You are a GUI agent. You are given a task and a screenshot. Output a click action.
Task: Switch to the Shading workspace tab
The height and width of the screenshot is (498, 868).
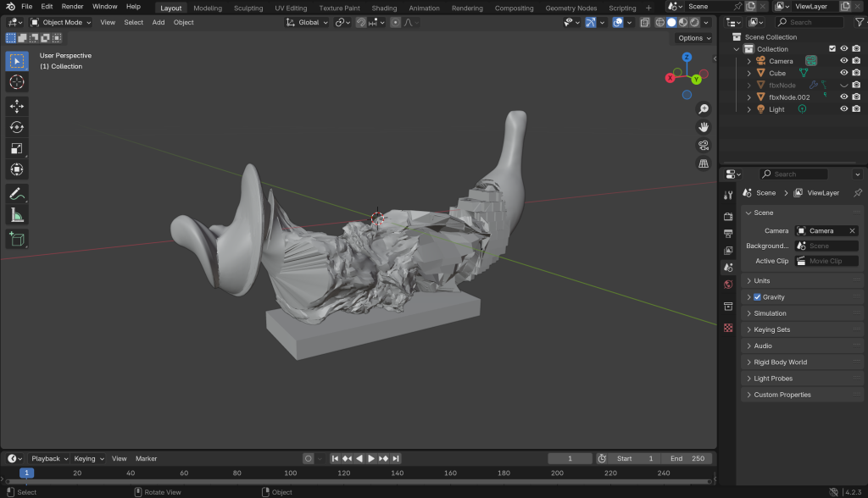click(x=384, y=8)
